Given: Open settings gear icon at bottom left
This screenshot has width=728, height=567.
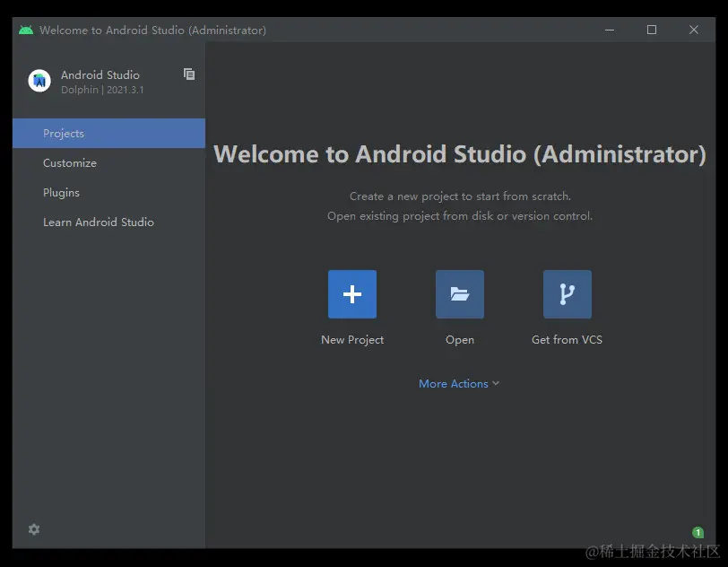Looking at the screenshot, I should pyautogui.click(x=34, y=529).
